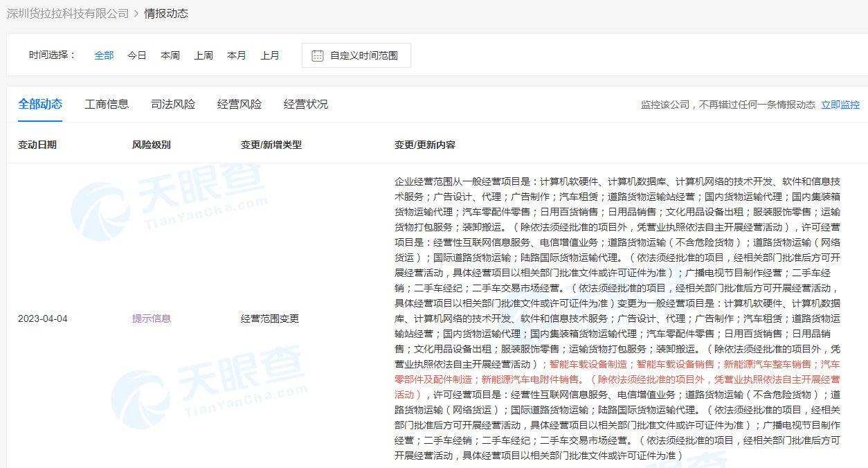Click the 2023-04-04 date cell

point(43,318)
